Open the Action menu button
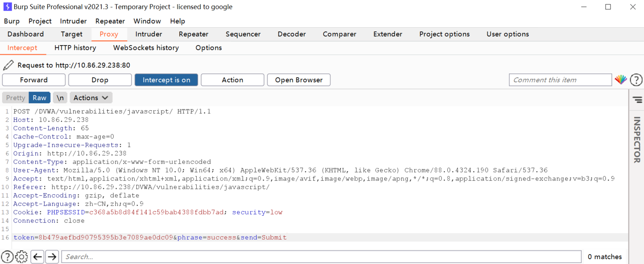 232,80
